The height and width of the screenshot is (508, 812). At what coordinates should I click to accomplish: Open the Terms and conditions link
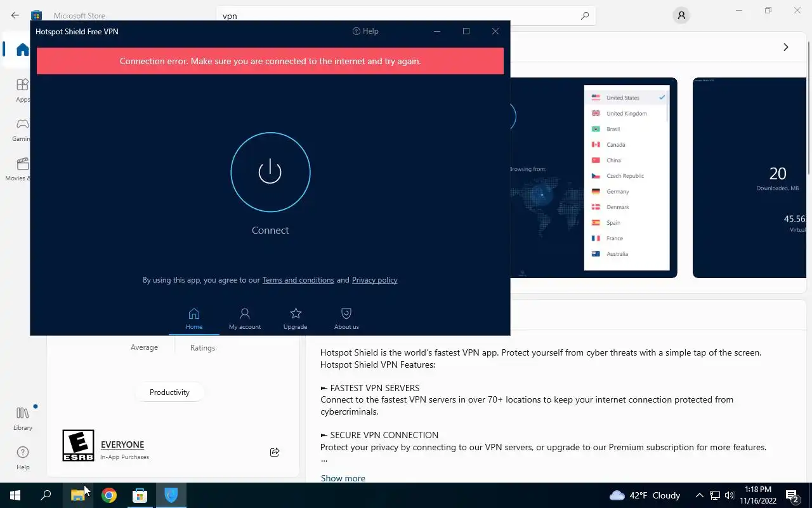(x=298, y=280)
